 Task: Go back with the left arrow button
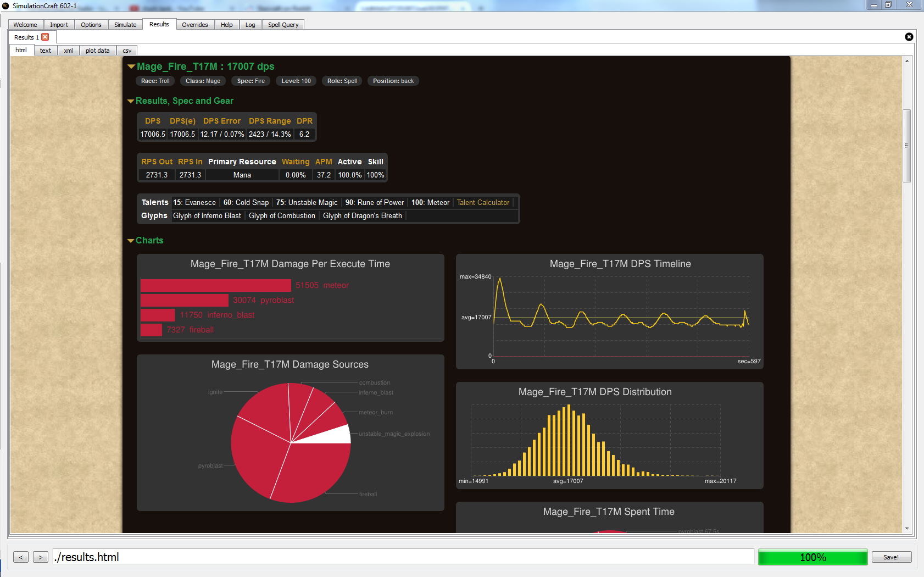21,557
